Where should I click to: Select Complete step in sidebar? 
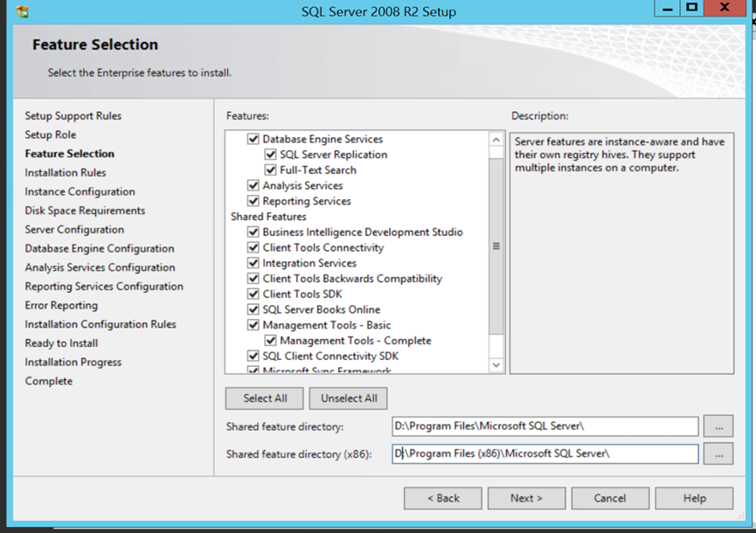tap(49, 381)
